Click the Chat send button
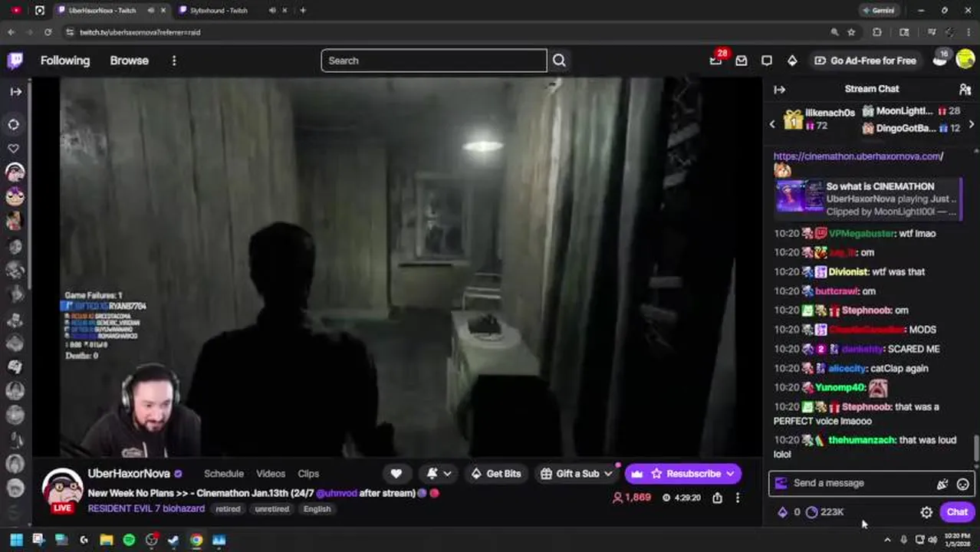Viewport: 980px width, 552px height. coord(957,512)
